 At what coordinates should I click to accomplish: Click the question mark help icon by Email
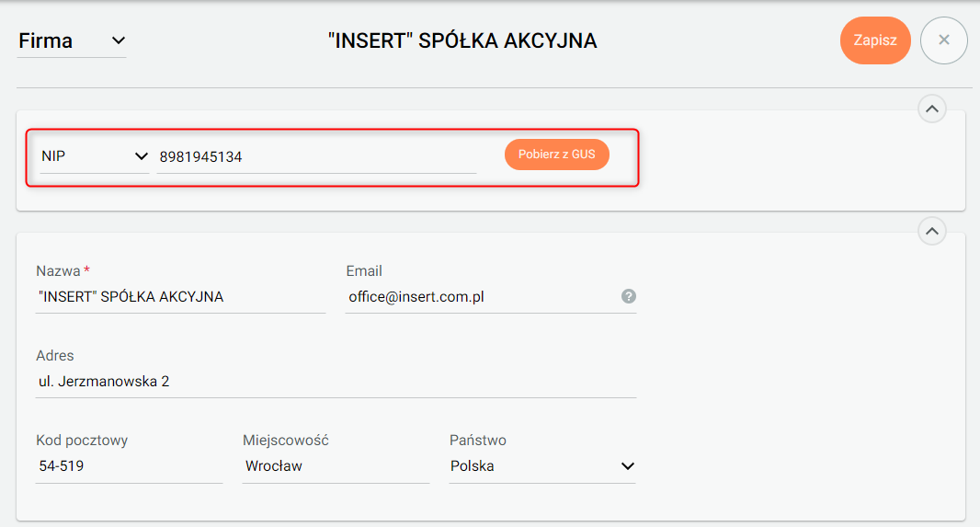[x=629, y=296]
